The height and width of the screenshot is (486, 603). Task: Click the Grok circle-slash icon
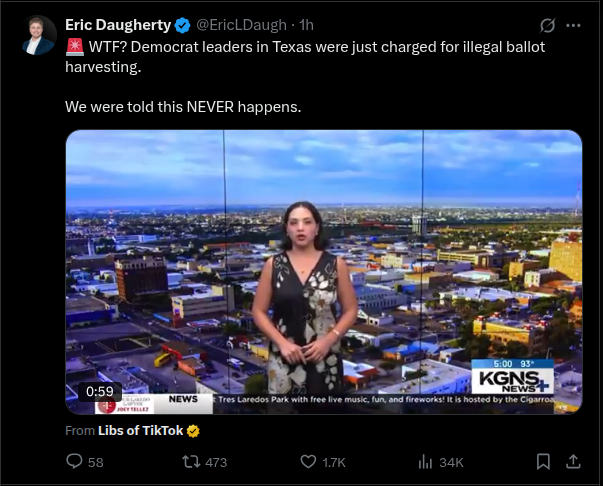547,26
